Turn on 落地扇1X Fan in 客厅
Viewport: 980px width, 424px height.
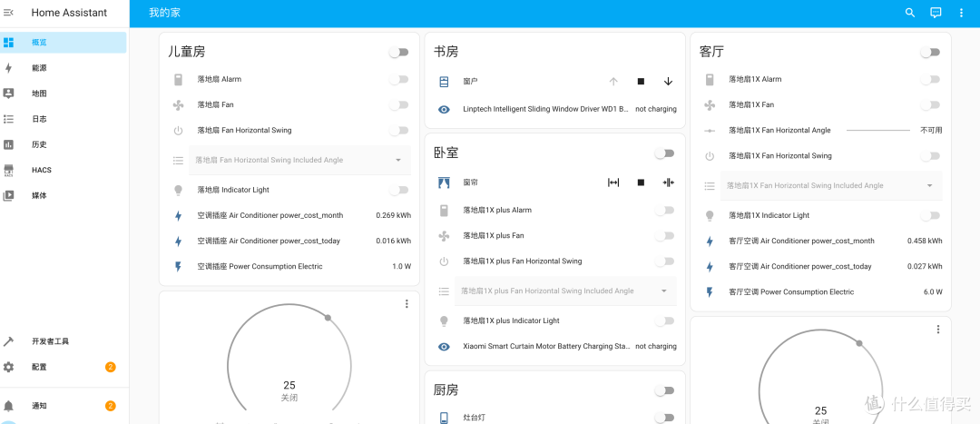pos(930,105)
